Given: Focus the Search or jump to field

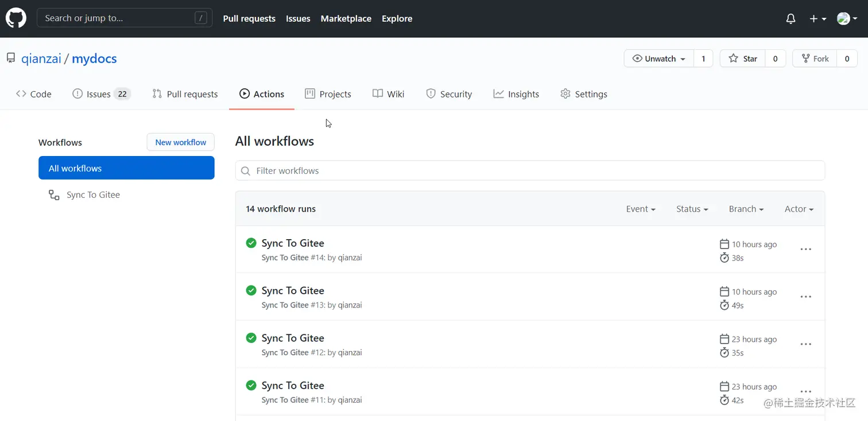Looking at the screenshot, I should pyautogui.click(x=125, y=18).
